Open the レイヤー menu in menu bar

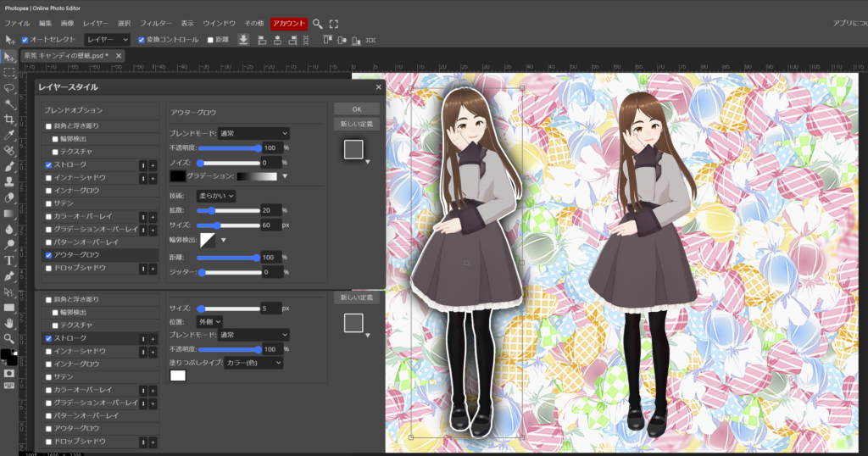click(x=94, y=24)
